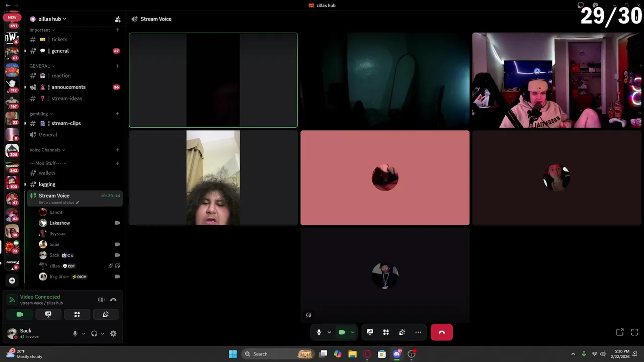Start an activity from voice panel sidebar
This screenshot has height=362, width=644.
(77, 314)
